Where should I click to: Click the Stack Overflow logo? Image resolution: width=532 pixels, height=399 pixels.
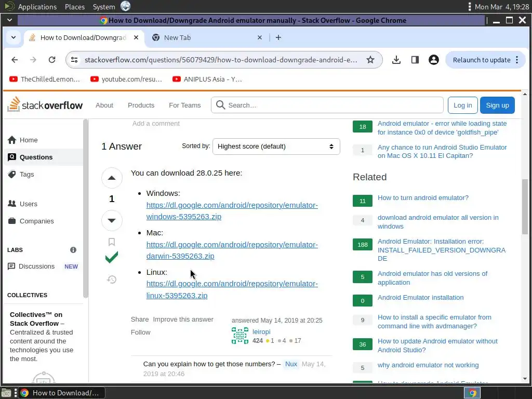click(45, 105)
